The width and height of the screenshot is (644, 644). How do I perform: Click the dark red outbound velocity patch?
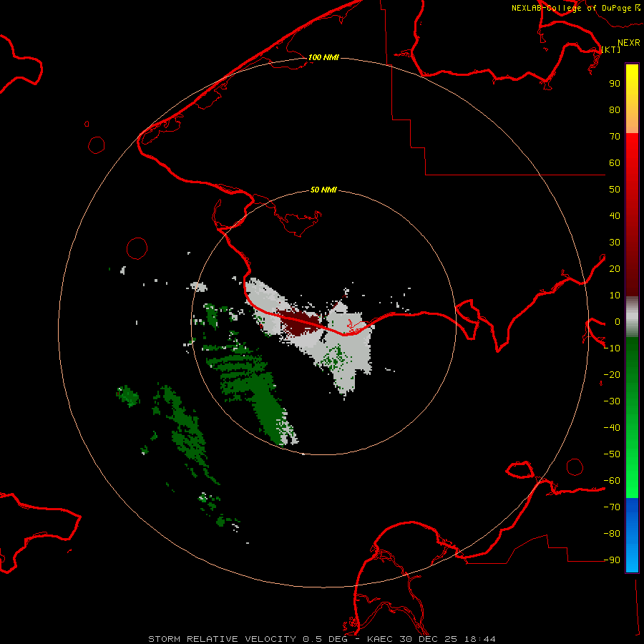click(299, 323)
